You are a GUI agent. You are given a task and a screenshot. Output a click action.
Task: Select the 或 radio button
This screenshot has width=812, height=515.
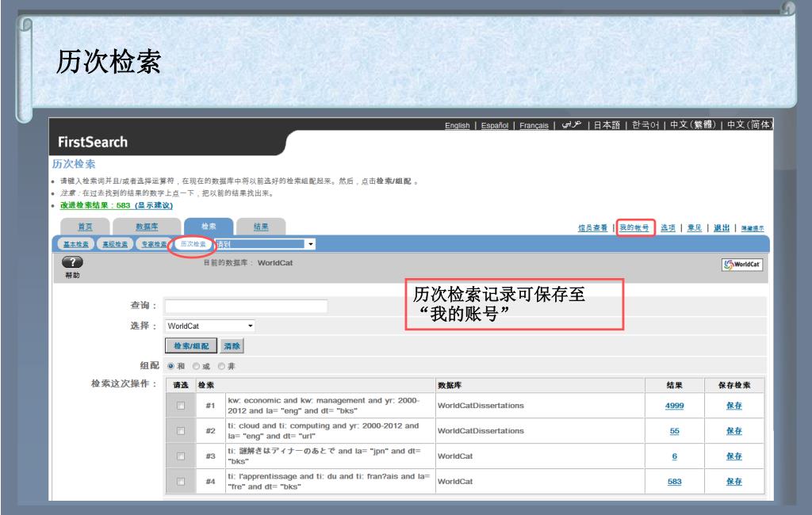click(196, 366)
